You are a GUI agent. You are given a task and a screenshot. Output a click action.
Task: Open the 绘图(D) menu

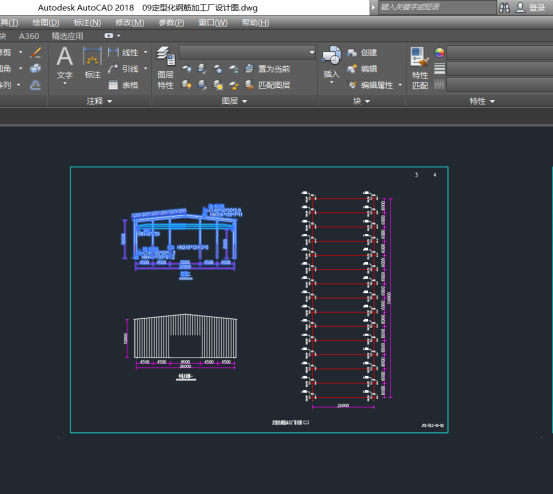(46, 23)
